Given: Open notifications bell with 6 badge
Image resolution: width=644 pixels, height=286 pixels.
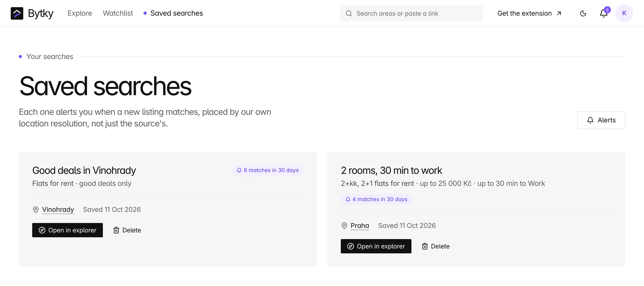Looking at the screenshot, I should click(x=604, y=13).
